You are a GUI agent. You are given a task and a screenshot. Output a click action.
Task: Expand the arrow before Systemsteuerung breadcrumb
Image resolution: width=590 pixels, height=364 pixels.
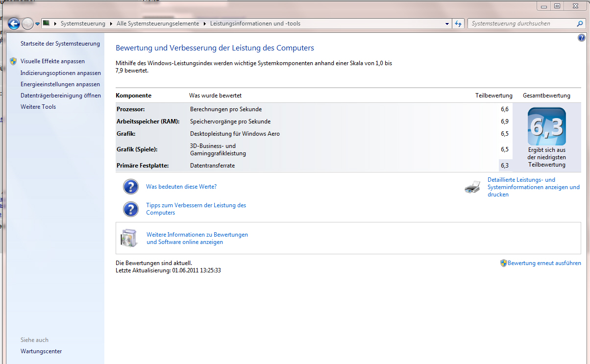point(55,24)
